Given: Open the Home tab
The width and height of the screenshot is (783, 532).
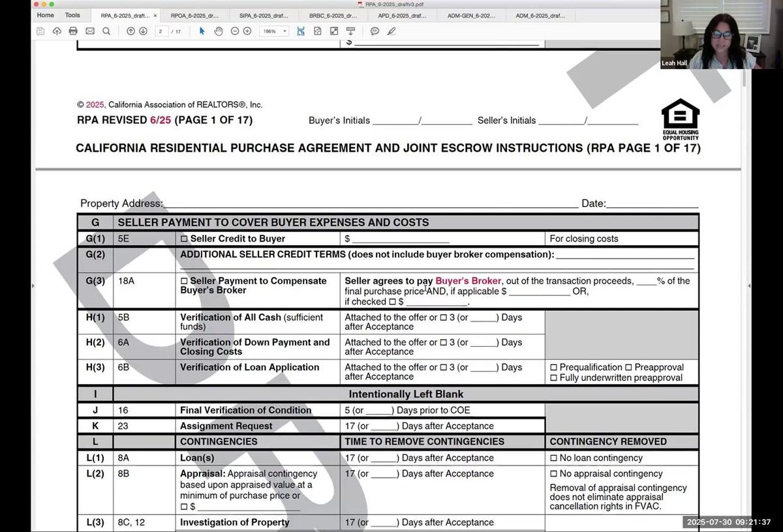Looking at the screenshot, I should tap(46, 15).
